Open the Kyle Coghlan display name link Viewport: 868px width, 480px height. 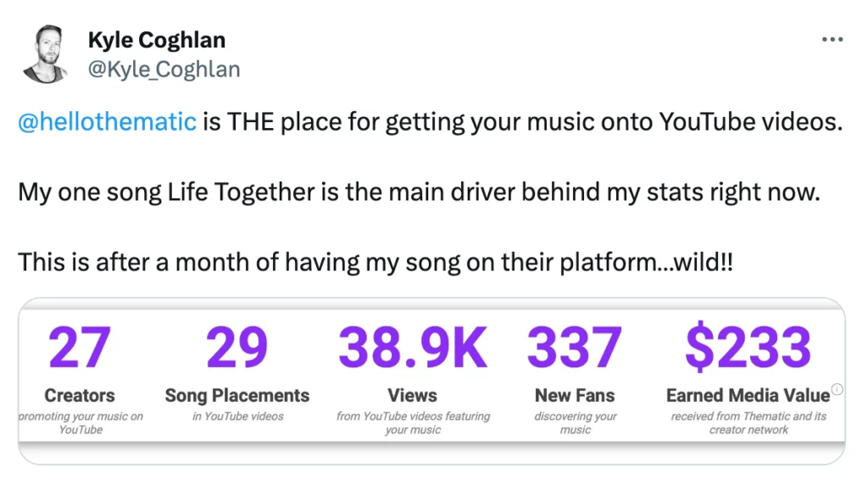[x=157, y=40]
